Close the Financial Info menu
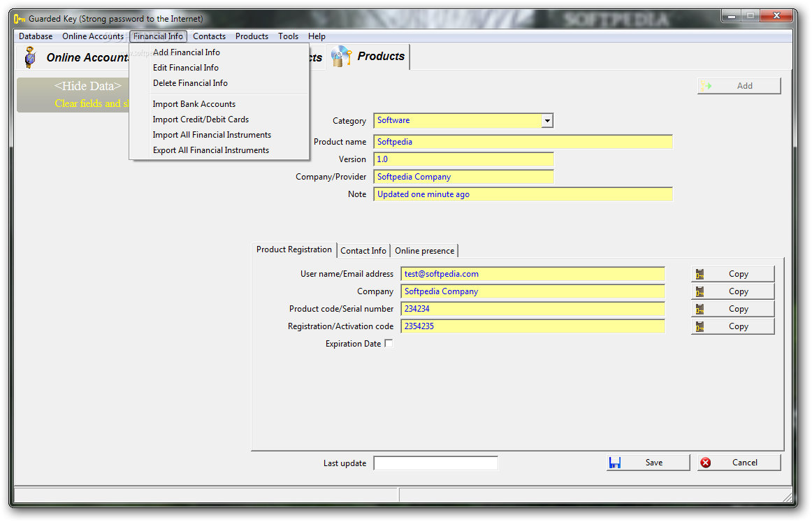812x522 pixels. point(158,36)
